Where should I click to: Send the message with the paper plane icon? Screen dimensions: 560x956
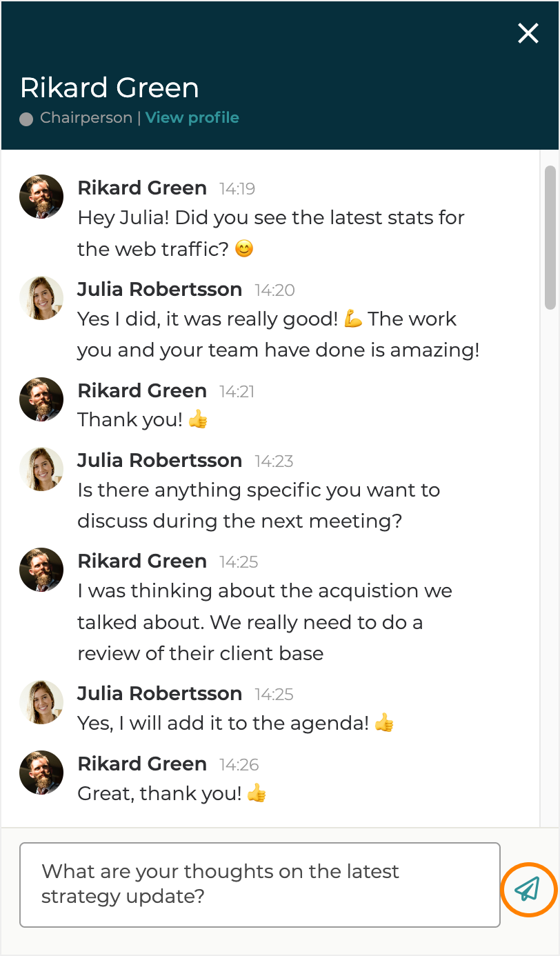528,889
